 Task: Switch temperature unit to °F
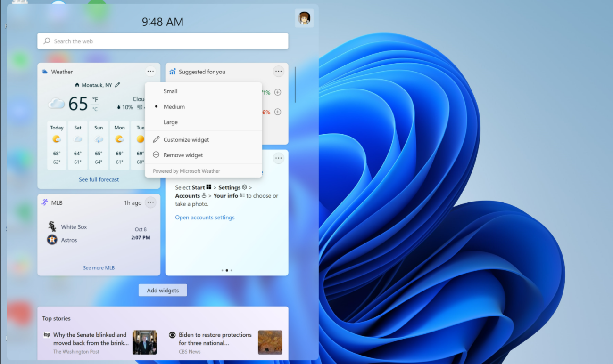pyautogui.click(x=95, y=99)
